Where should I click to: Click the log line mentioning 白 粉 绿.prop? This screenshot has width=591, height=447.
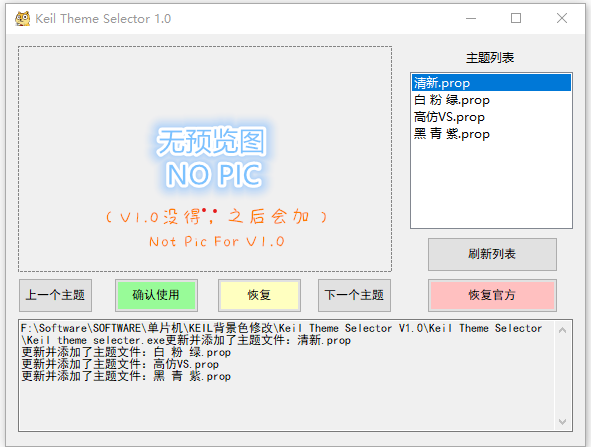(126, 352)
